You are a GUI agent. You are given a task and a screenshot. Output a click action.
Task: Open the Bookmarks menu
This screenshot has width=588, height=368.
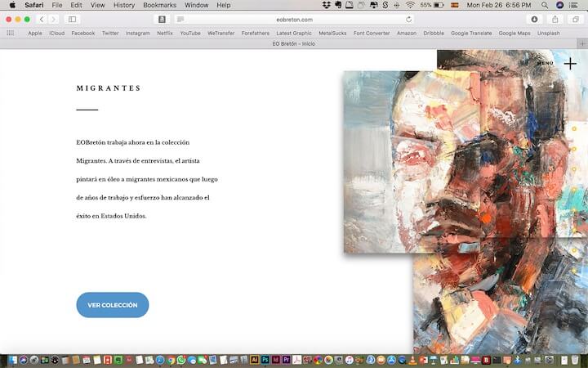click(x=159, y=5)
